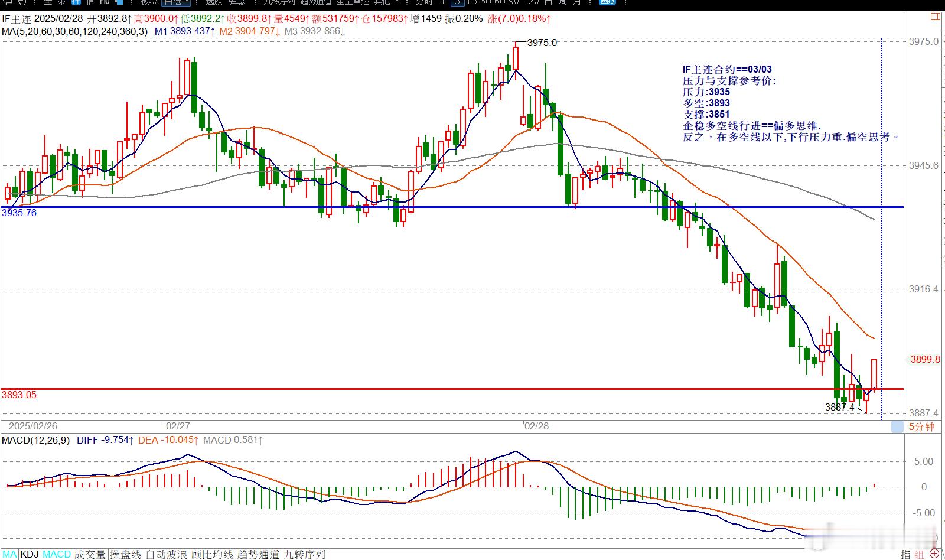Click the 支撑:3851 annotation text
Viewport: 945px width, 560px height.
pos(706,115)
